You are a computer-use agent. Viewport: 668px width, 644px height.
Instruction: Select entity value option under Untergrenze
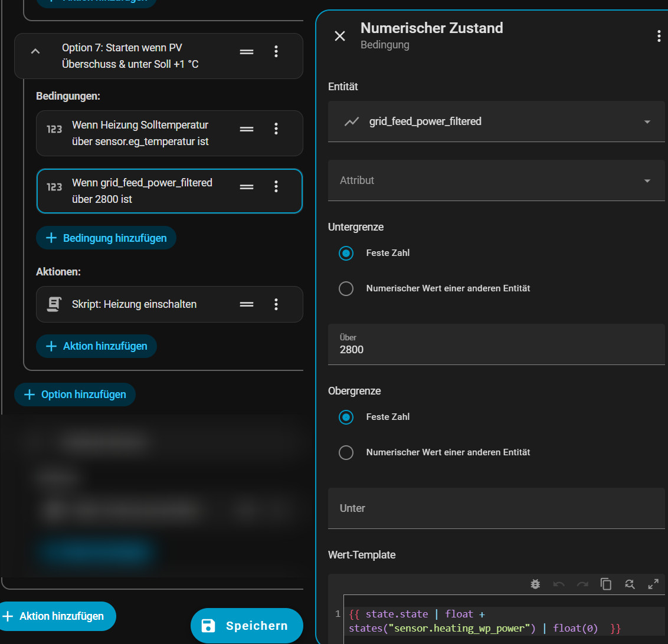pos(346,288)
